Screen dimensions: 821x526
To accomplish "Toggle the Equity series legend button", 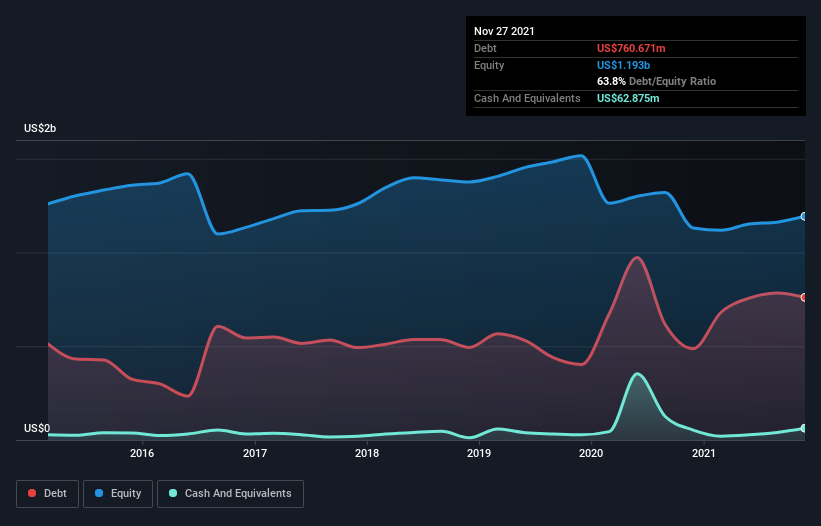I will [x=118, y=494].
